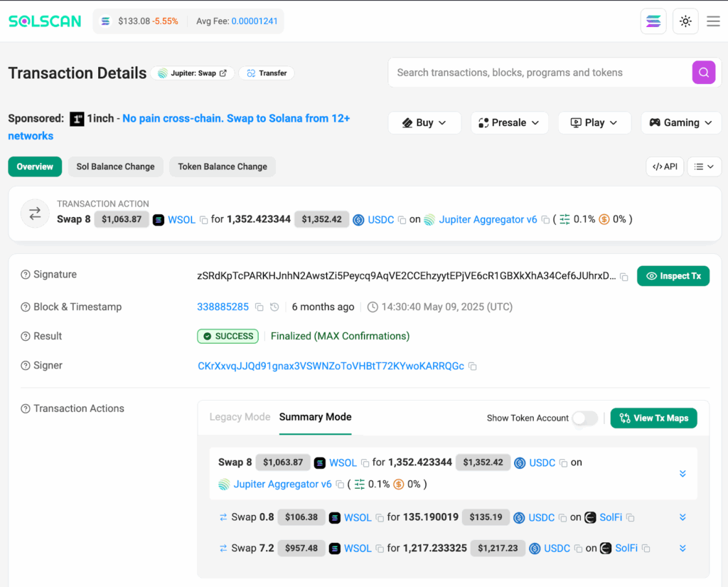Open the hamburger menu icon
This screenshot has width=728, height=587.
[713, 21]
